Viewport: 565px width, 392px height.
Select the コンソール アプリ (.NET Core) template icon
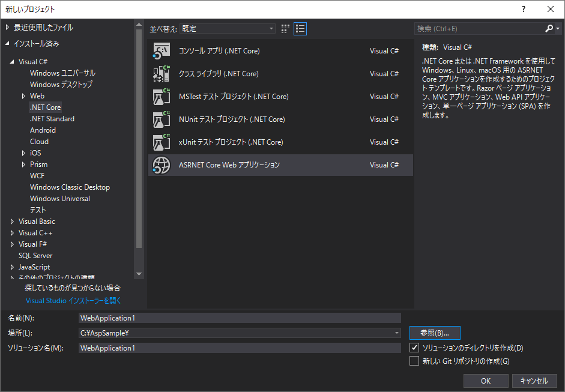click(x=162, y=50)
